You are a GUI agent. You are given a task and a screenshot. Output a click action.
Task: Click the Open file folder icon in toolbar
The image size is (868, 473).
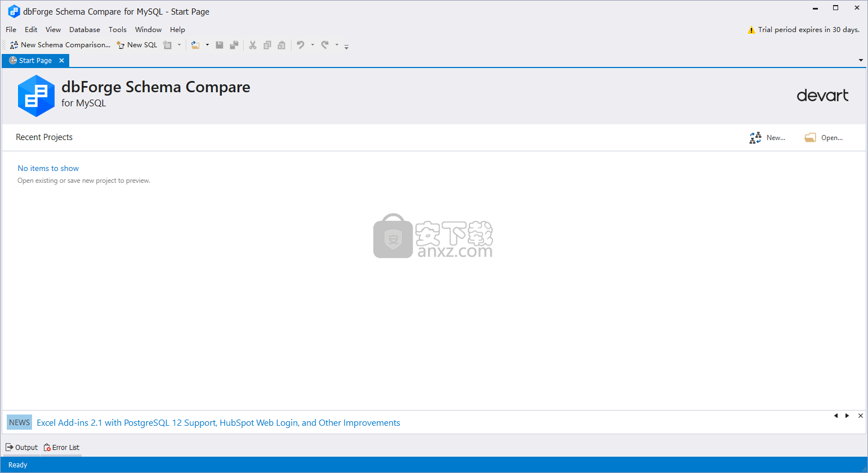tap(195, 45)
